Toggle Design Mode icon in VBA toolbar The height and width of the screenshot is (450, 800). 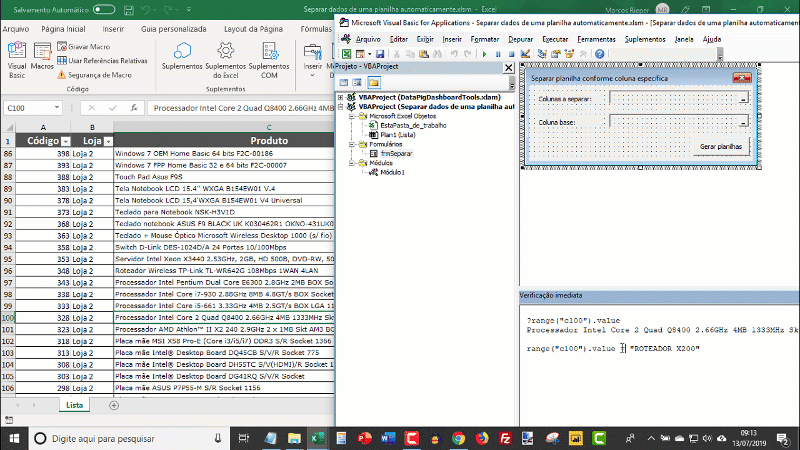(525, 54)
